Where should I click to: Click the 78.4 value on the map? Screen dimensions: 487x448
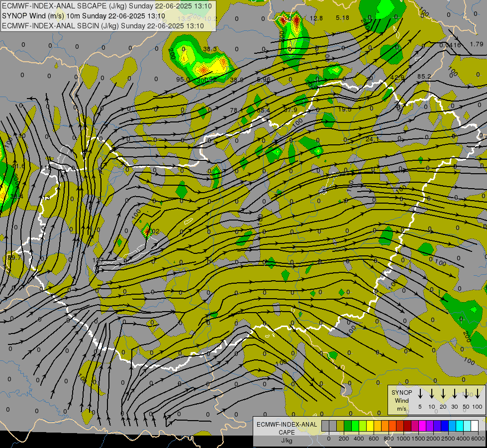pos(236,111)
